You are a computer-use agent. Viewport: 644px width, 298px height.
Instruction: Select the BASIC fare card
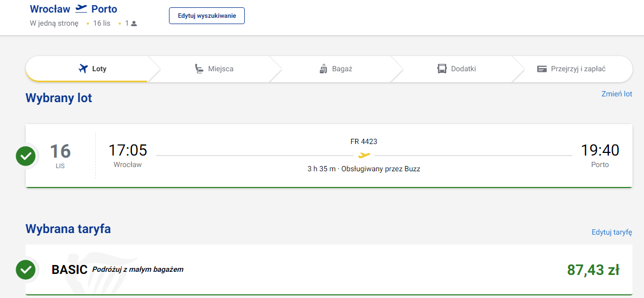click(329, 270)
